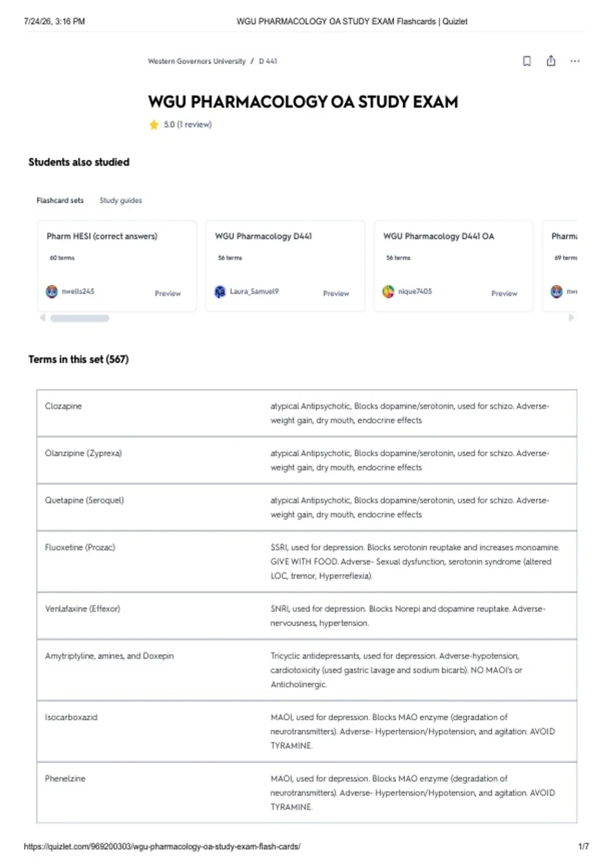Select the Fluoxetine (Prozac) term row

(306, 562)
